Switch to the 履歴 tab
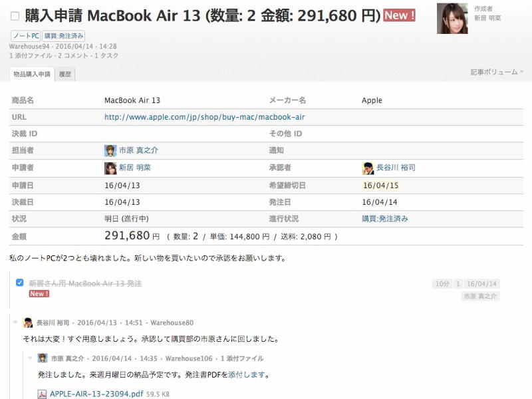The width and height of the screenshot is (532, 399). (x=65, y=74)
